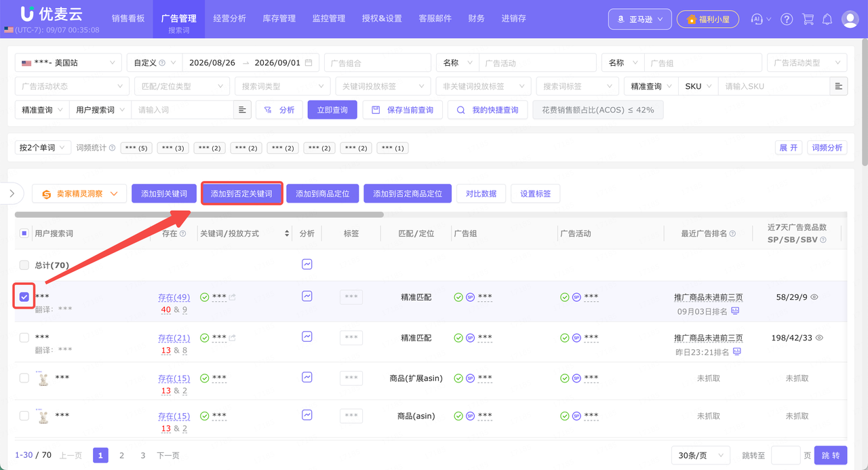The width and height of the screenshot is (868, 470).
Task: Open the 30条/页 page size dropdown
Action: click(701, 455)
